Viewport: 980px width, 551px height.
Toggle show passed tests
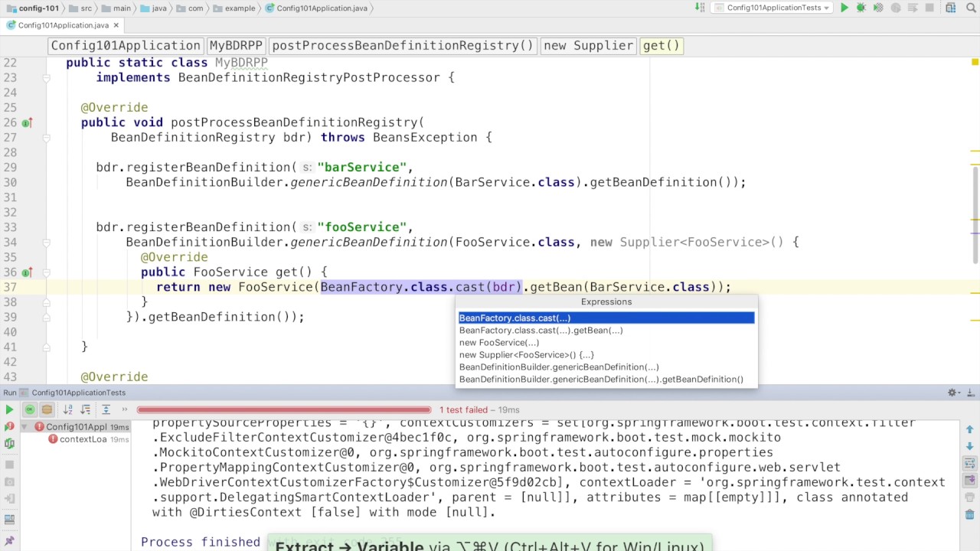coord(29,409)
